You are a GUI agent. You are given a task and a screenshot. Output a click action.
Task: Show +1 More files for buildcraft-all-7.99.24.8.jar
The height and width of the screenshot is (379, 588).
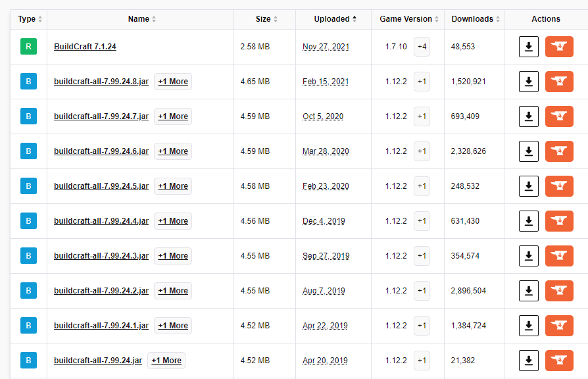173,82
